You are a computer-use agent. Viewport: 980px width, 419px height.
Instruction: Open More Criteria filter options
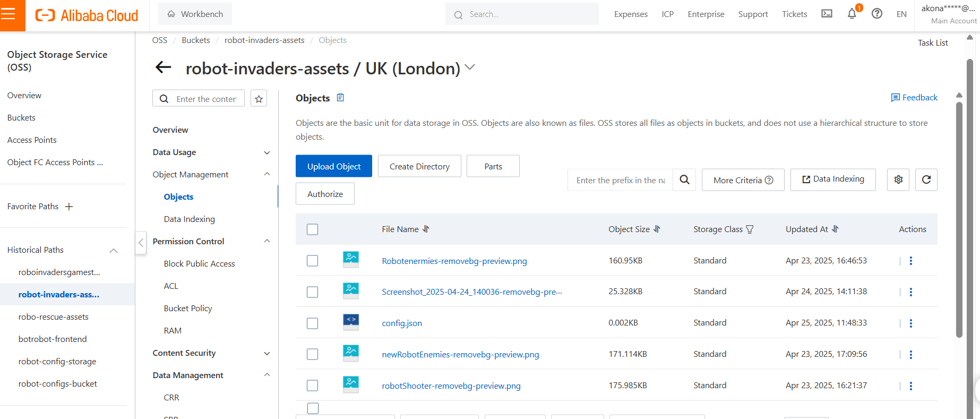pos(743,180)
